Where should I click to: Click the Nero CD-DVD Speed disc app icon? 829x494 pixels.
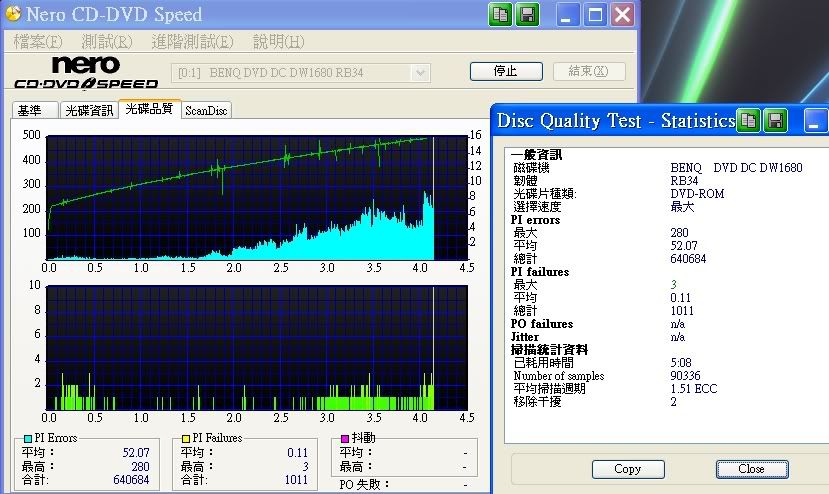click(13, 14)
